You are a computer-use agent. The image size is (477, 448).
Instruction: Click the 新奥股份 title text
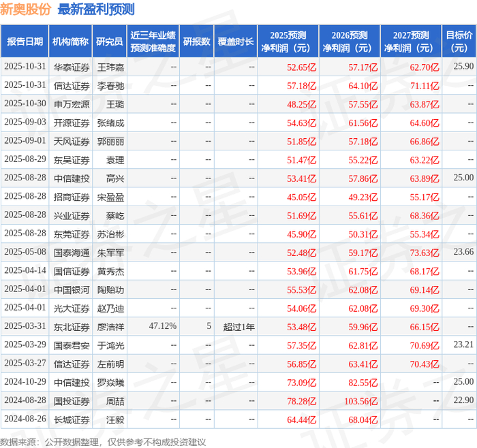click(x=26, y=9)
